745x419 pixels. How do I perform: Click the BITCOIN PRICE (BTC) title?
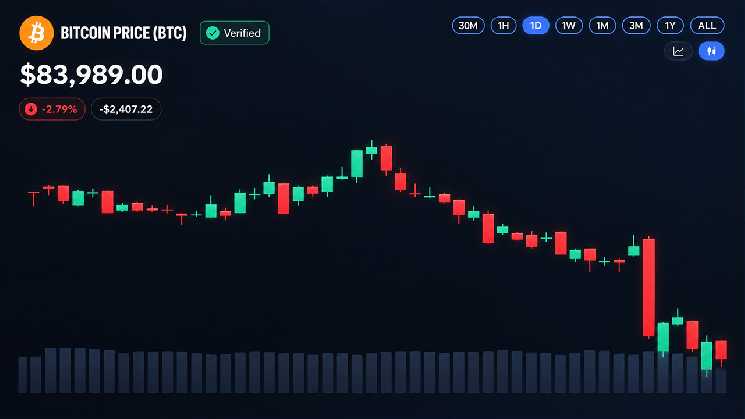[124, 33]
